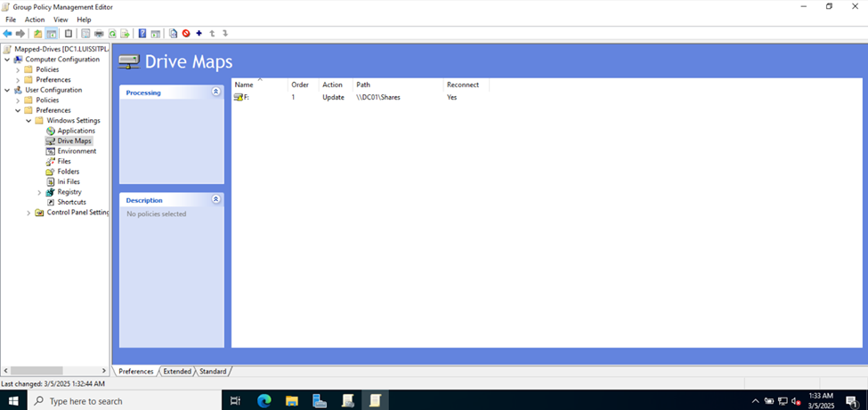Viewport: 868px width, 410px height.
Task: Refresh the view using toolbar icon
Action: click(x=112, y=34)
